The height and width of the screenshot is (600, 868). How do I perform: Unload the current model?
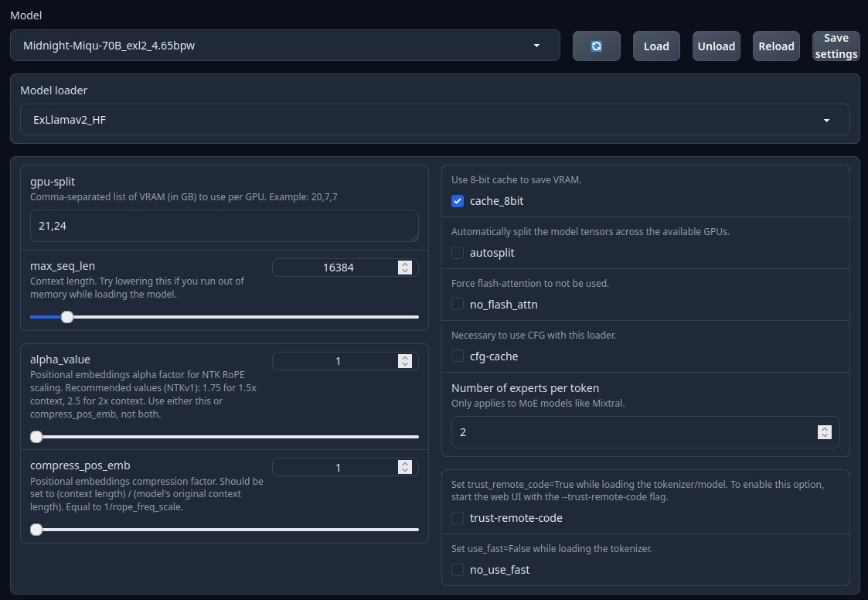(x=716, y=46)
